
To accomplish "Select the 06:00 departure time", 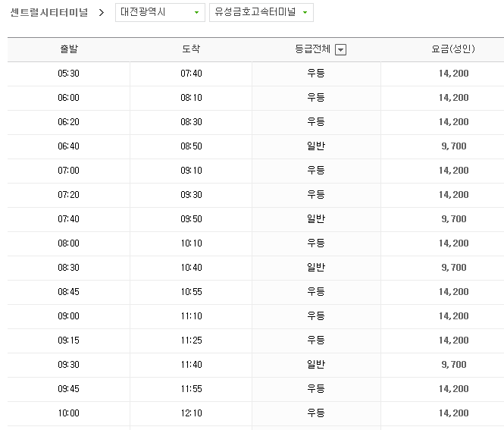I will (x=68, y=97).
